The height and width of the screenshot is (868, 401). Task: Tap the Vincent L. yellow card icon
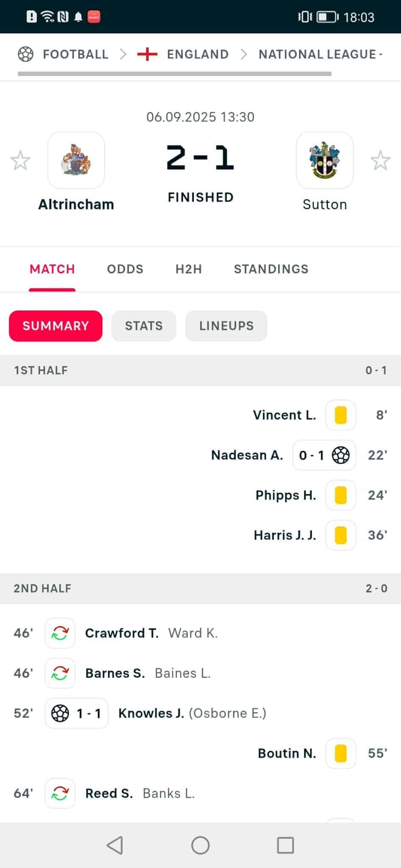(x=341, y=415)
